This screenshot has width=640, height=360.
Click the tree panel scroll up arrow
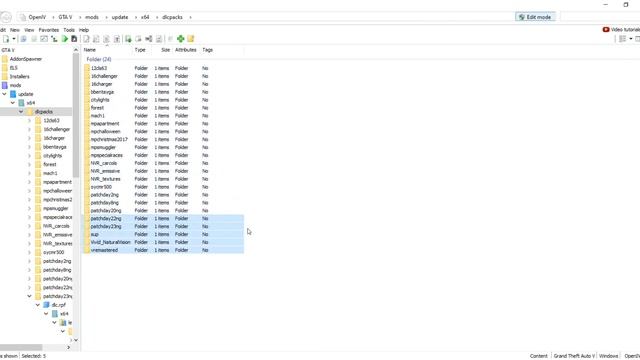pos(76,50)
